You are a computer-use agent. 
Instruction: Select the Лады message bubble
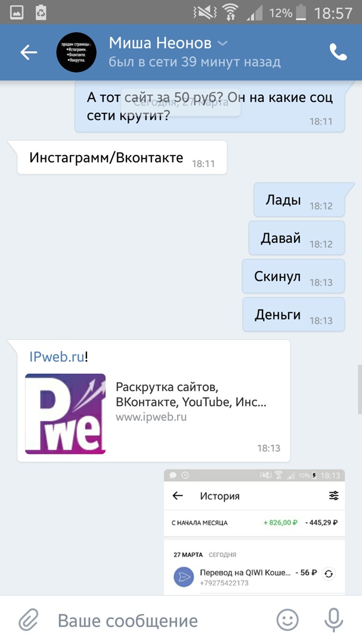(x=299, y=200)
